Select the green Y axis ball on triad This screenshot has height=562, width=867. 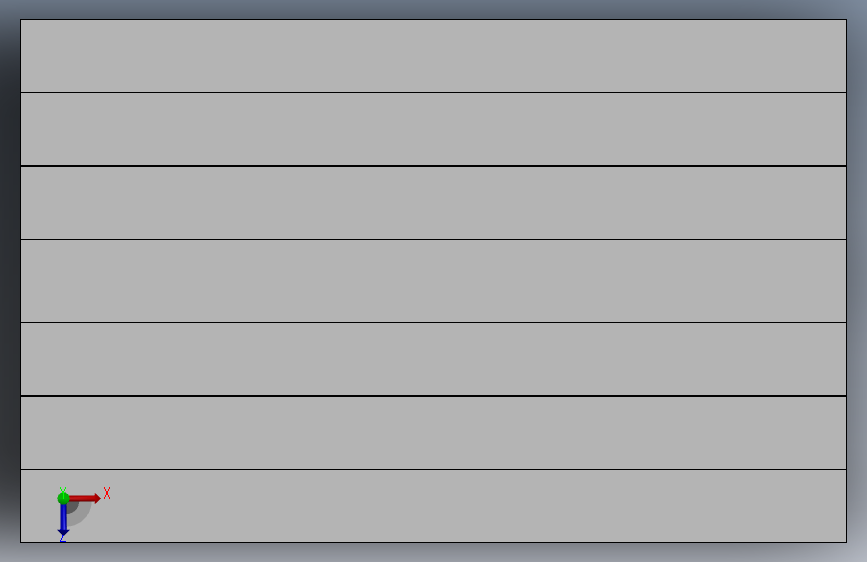click(63, 498)
